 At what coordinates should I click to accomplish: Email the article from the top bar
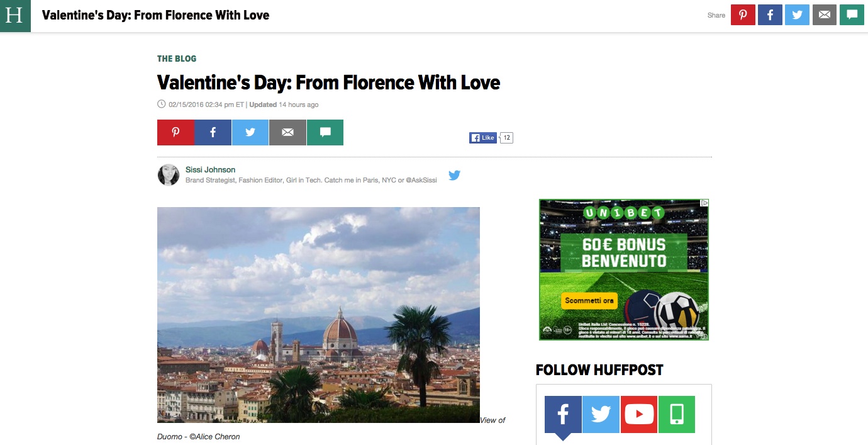click(824, 15)
